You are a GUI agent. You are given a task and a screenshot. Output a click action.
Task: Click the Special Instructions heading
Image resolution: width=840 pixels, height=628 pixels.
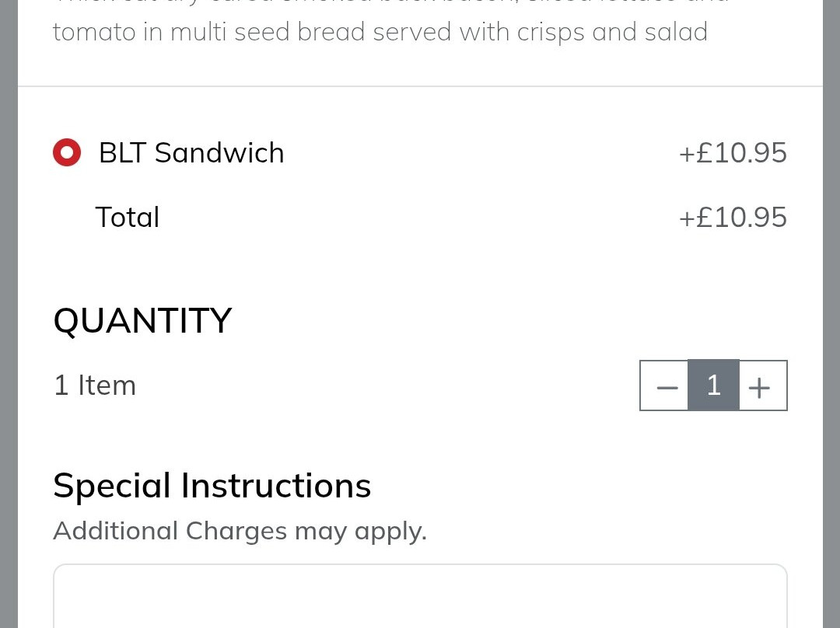pyautogui.click(x=212, y=486)
